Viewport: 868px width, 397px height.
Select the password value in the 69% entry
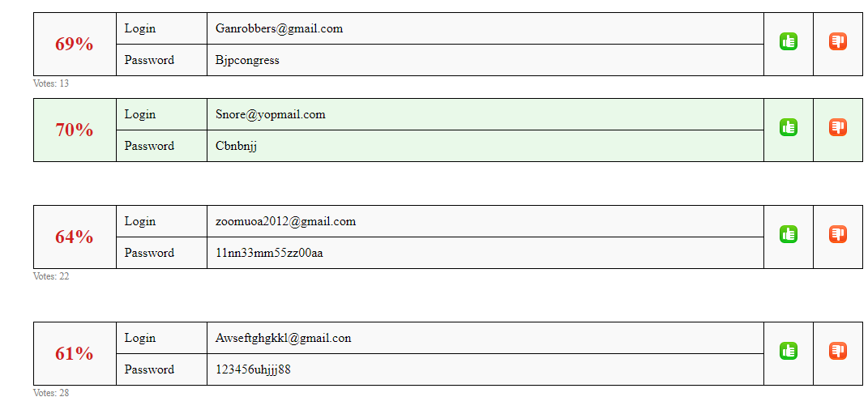247,60
